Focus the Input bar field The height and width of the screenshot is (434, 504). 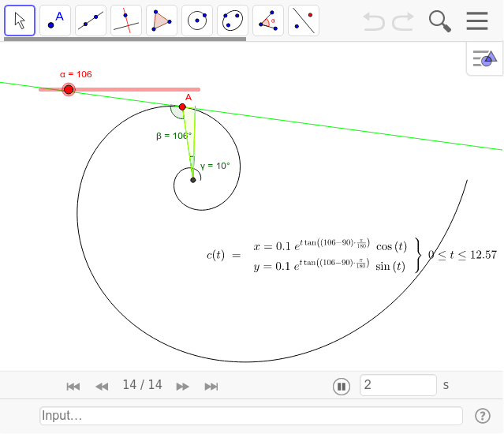251,416
